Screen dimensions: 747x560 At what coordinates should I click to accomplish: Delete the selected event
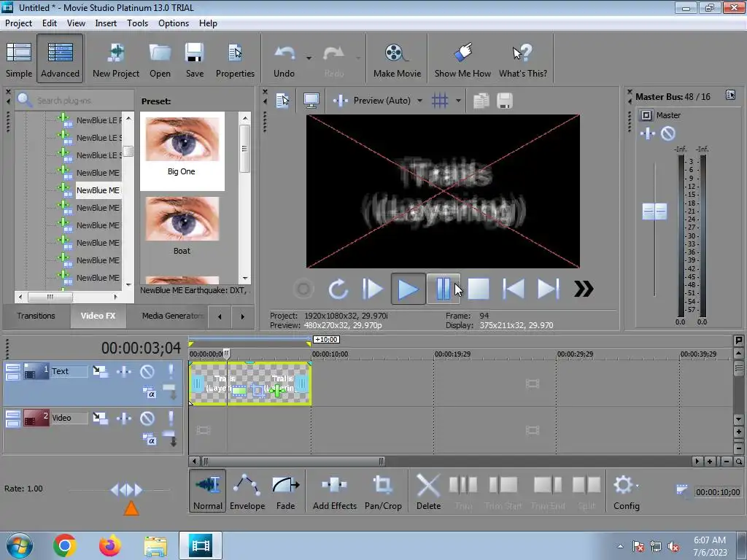pyautogui.click(x=428, y=491)
